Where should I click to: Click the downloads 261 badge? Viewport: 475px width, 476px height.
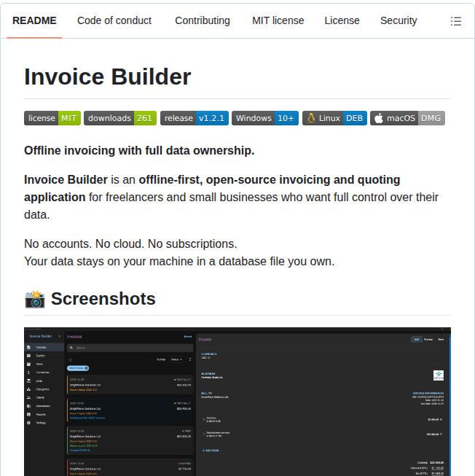(120, 118)
